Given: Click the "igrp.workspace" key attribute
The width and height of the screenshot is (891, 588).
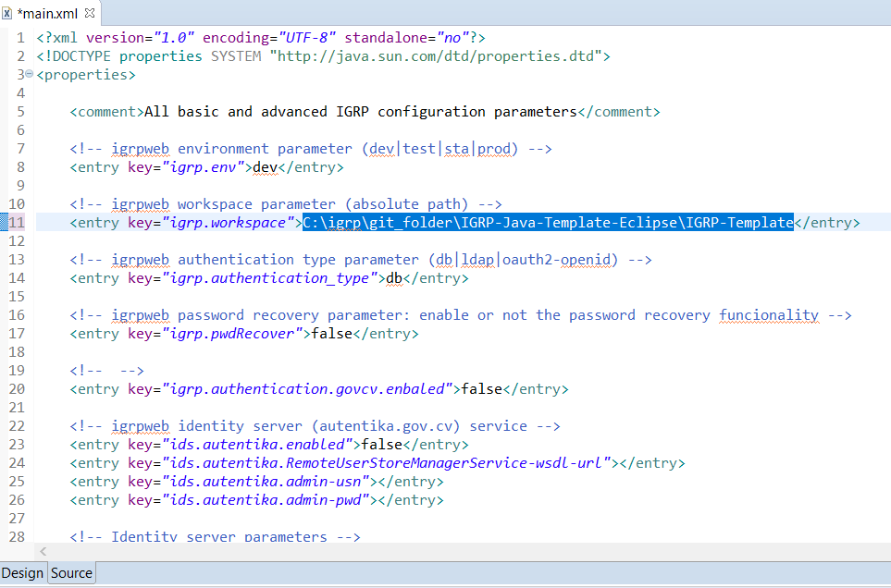Looking at the screenshot, I should click(232, 223).
